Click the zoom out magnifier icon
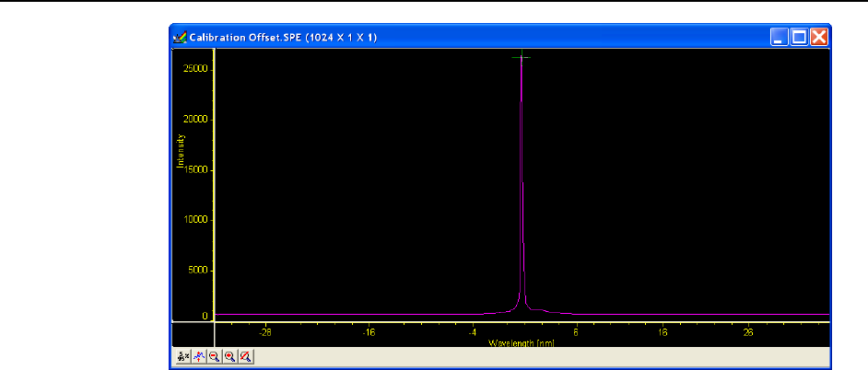868x370 pixels. (214, 357)
